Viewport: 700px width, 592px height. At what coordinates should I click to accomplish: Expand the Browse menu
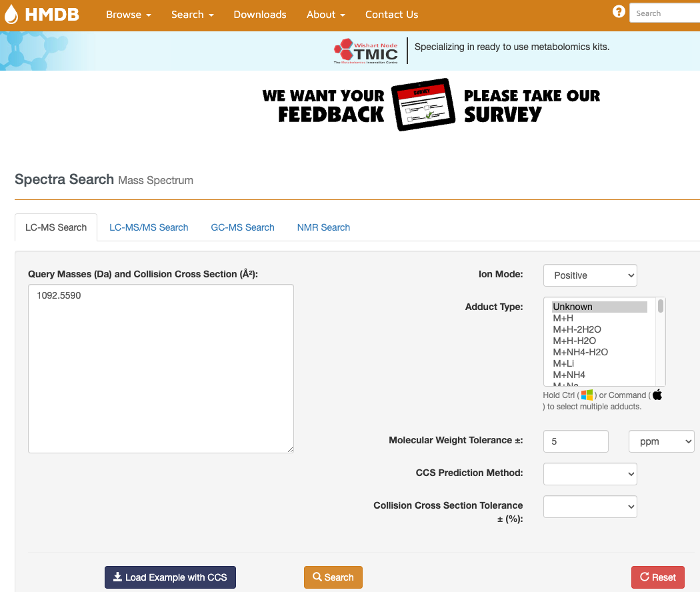point(128,15)
